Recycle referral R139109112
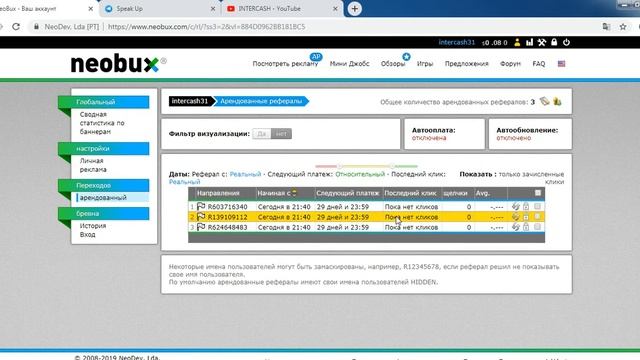The image size is (640, 360). coord(516,217)
